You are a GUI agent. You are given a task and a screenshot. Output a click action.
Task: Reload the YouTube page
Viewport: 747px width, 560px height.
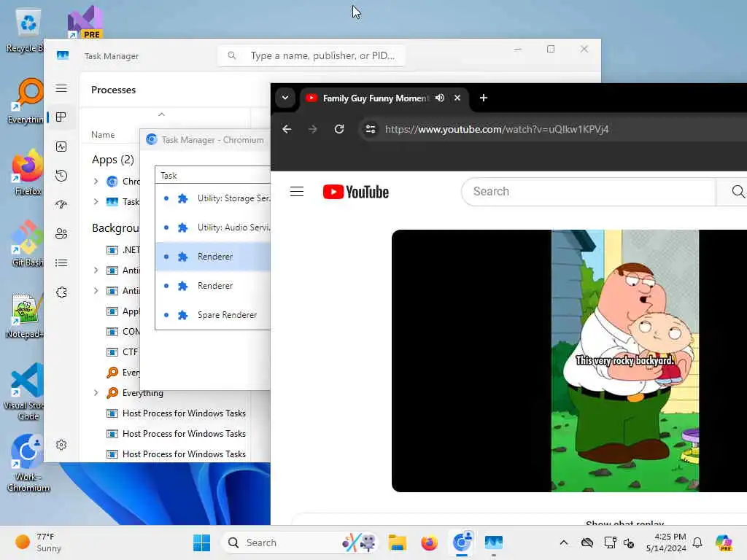339,129
